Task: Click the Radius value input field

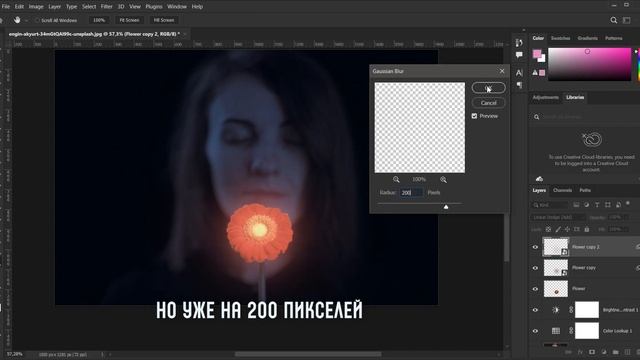Action: 411,193
